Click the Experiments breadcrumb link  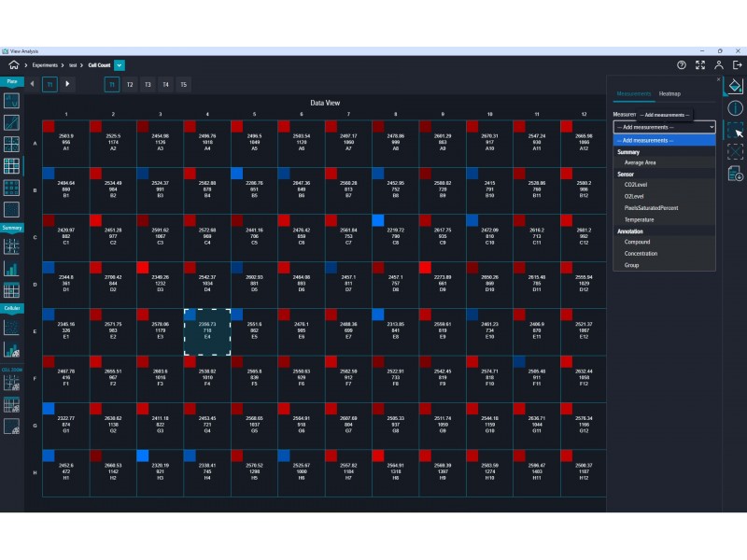(x=45, y=65)
